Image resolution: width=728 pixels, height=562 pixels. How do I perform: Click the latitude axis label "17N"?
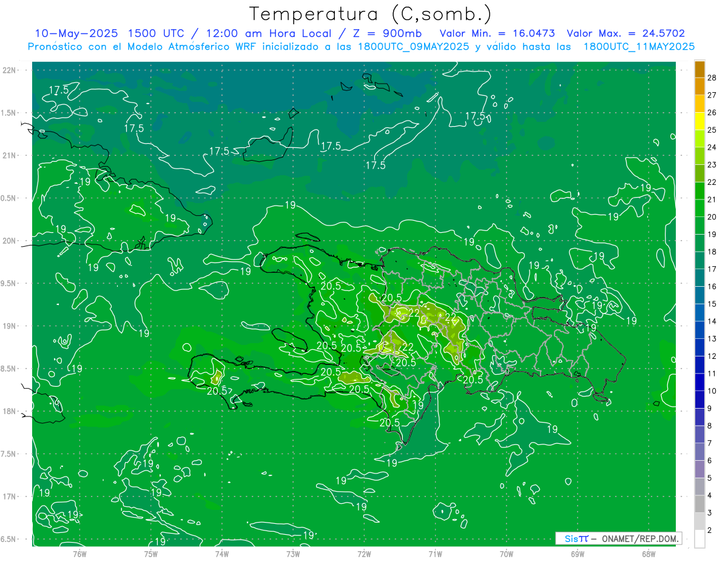[9, 497]
